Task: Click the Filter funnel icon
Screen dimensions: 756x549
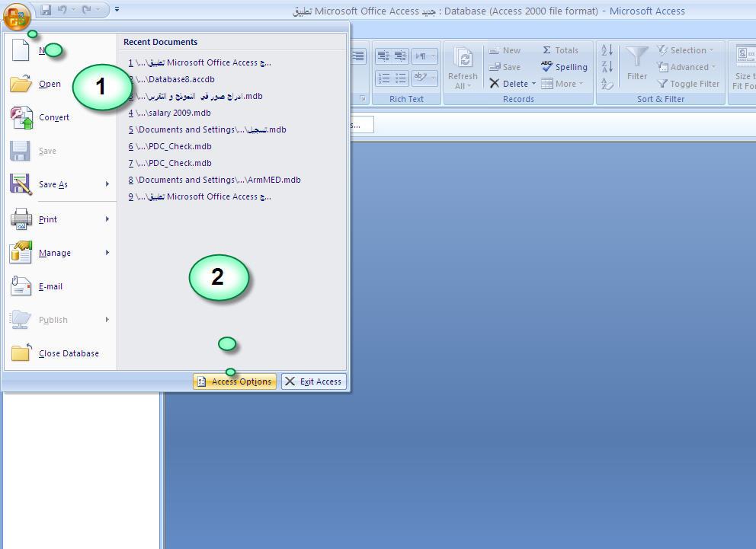Action: [x=637, y=57]
